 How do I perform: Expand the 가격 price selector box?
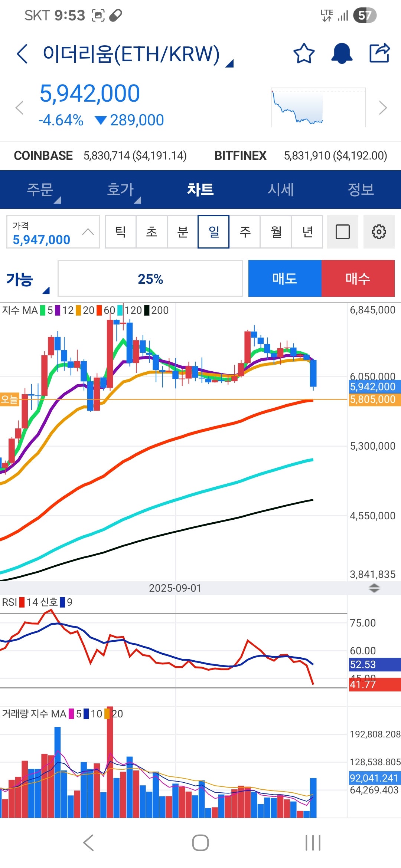(53, 232)
